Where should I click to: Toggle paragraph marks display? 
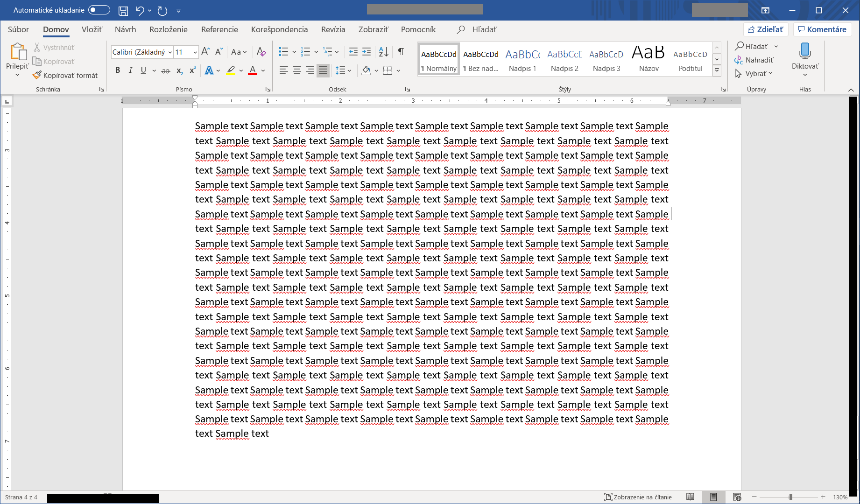[x=401, y=52]
